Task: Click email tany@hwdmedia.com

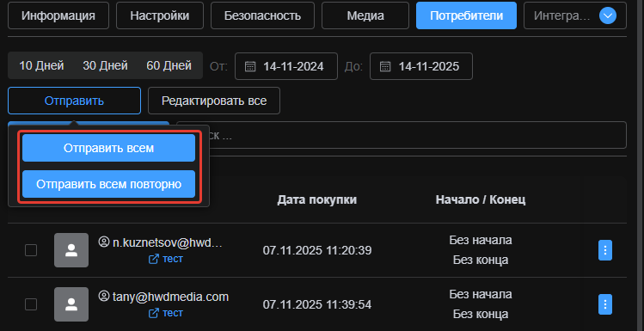Action: pos(170,297)
